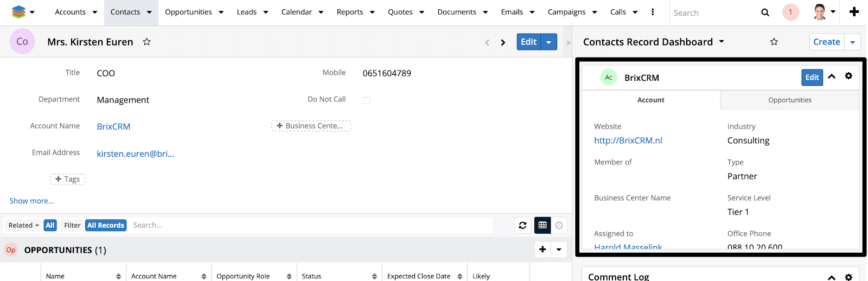The image size is (868, 281).
Task: Click the Show more... link
Action: (31, 201)
